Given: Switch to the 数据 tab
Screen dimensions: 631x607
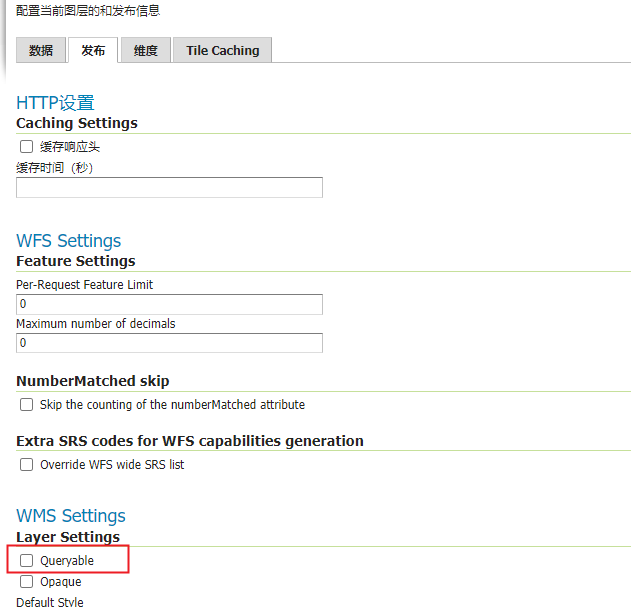Looking at the screenshot, I should (41, 50).
